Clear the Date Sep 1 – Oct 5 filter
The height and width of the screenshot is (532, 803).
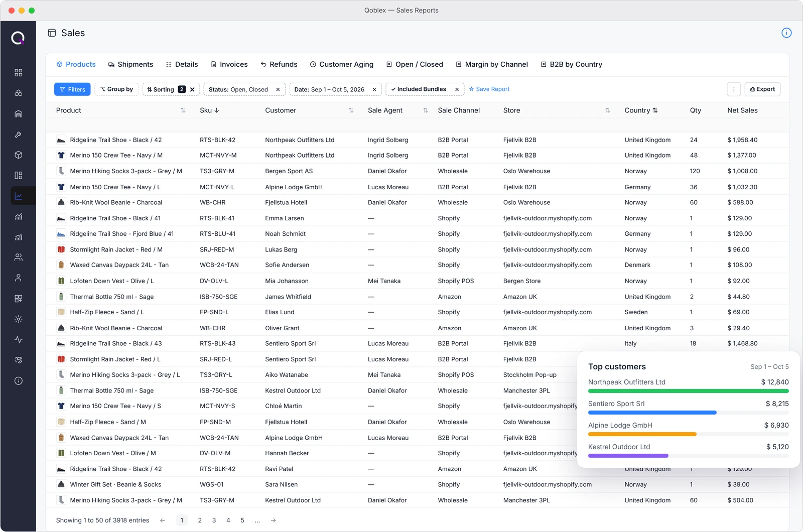[x=374, y=89]
